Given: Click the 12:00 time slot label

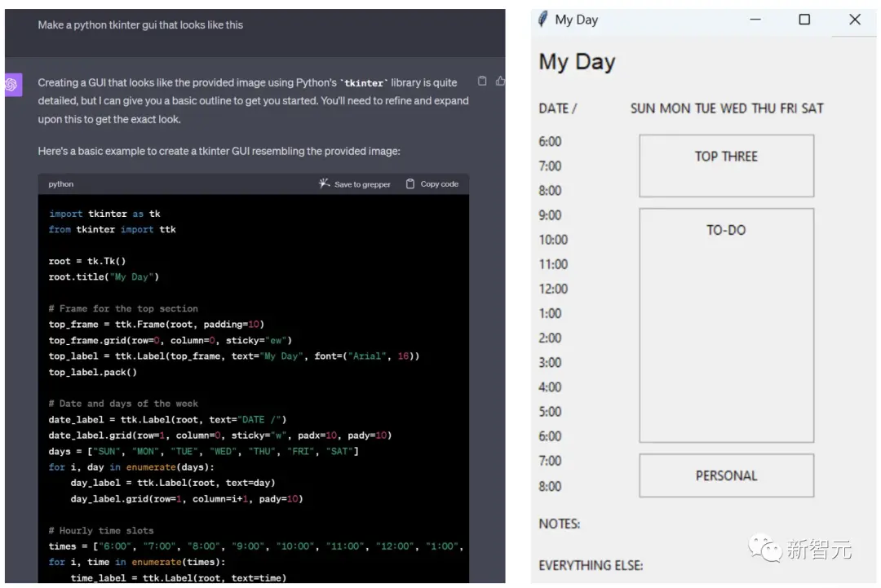Looking at the screenshot, I should [x=553, y=289].
